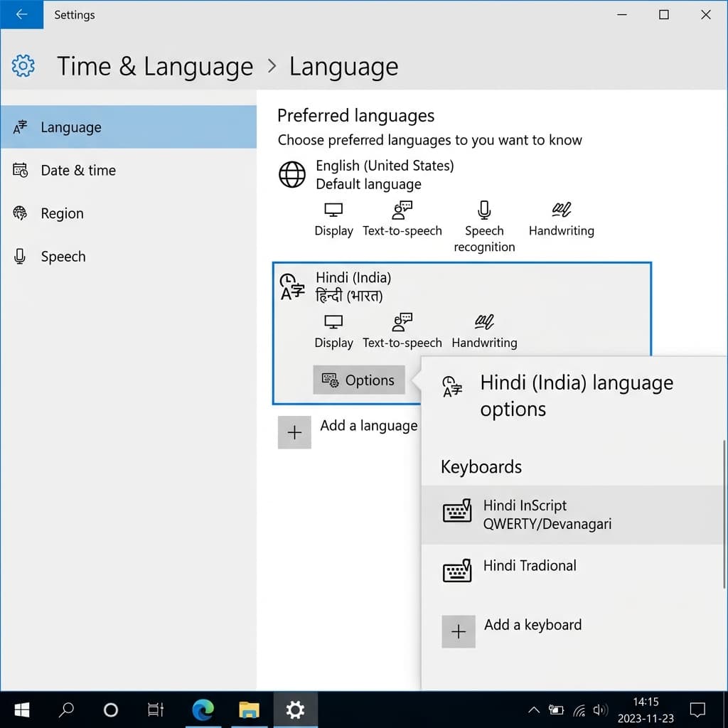Open Cortana from the taskbar
Viewport: 728px width, 728px height.
click(x=110, y=710)
